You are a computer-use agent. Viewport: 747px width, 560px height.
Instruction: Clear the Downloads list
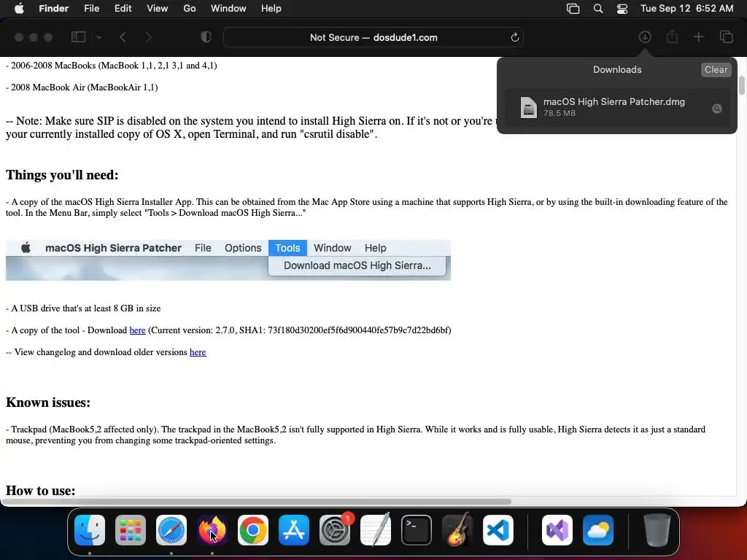(x=716, y=69)
